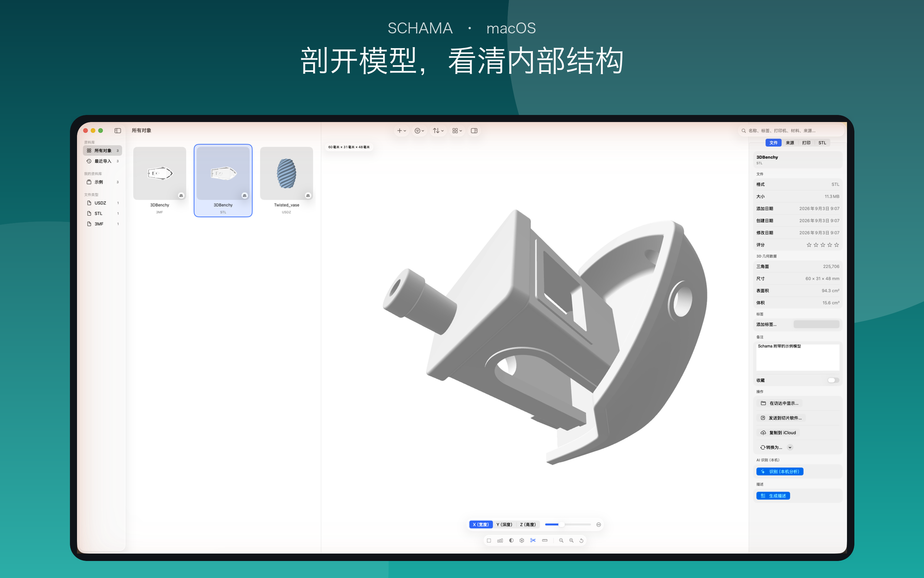Toggle the bounding box display icon
Screen dimensions: 924x578
coord(489,541)
